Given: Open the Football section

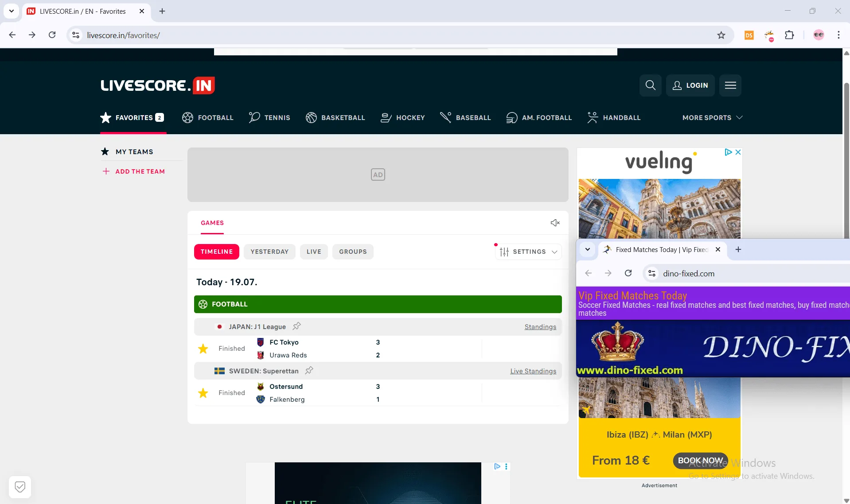Looking at the screenshot, I should click(207, 117).
